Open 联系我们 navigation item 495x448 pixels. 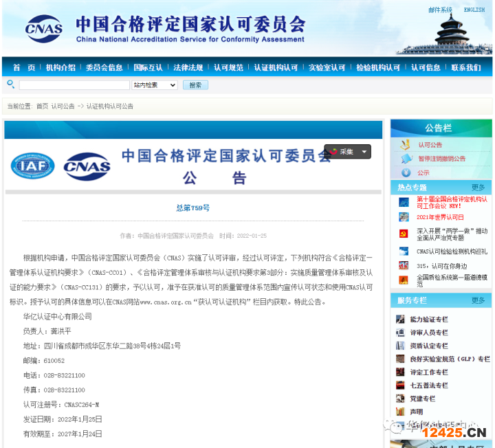point(466,67)
